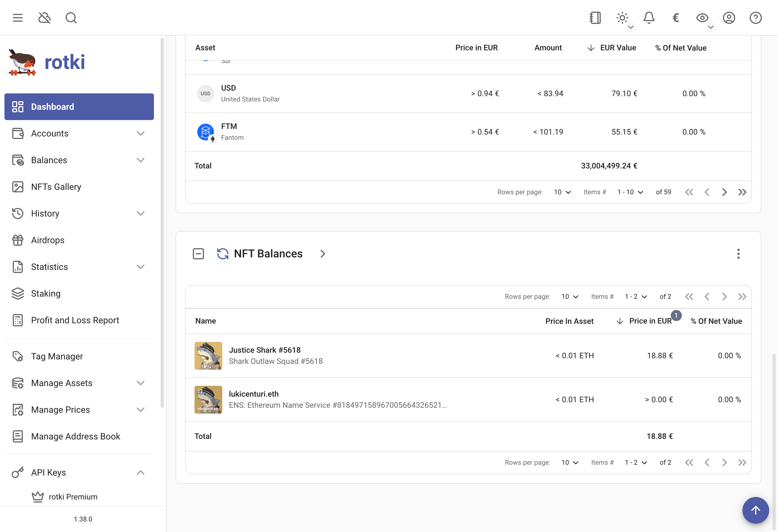Click the API Keys key icon
778x532 pixels.
pyautogui.click(x=18, y=473)
